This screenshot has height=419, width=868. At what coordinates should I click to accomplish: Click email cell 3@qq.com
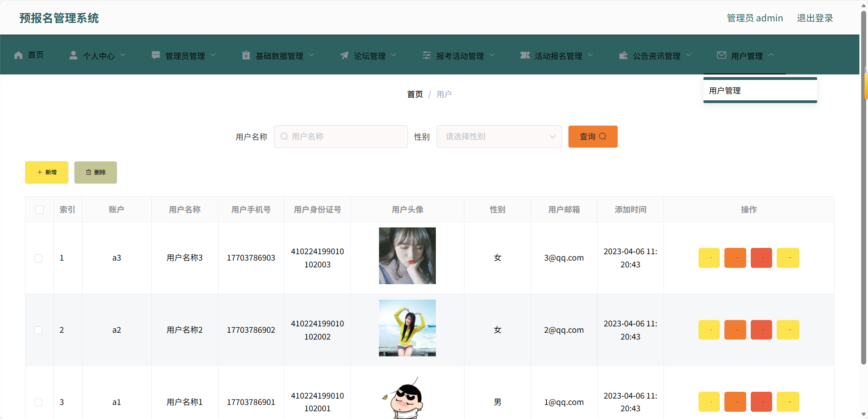point(564,258)
